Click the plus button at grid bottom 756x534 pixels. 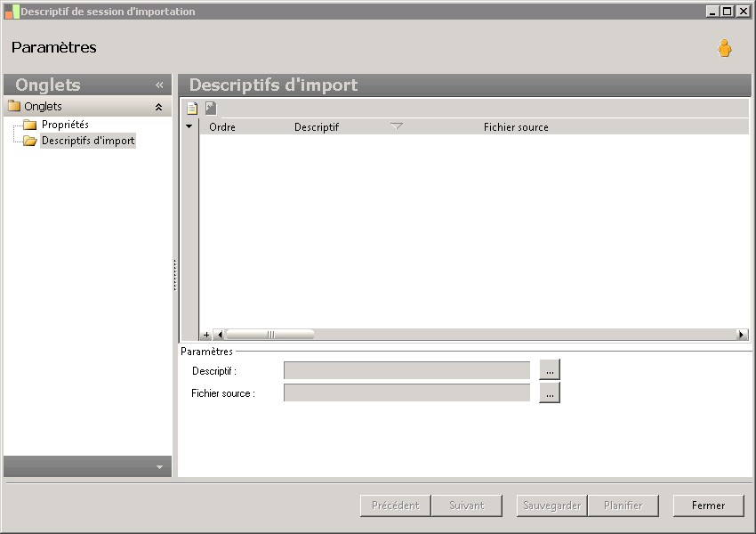(x=206, y=335)
